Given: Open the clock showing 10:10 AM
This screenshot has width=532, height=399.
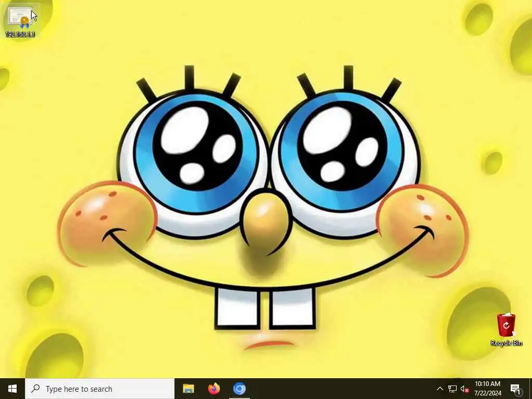Looking at the screenshot, I should point(487,389).
